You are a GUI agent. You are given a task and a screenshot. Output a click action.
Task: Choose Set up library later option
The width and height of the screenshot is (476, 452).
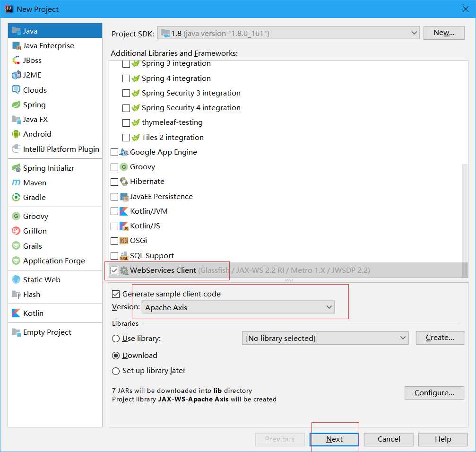[116, 371]
